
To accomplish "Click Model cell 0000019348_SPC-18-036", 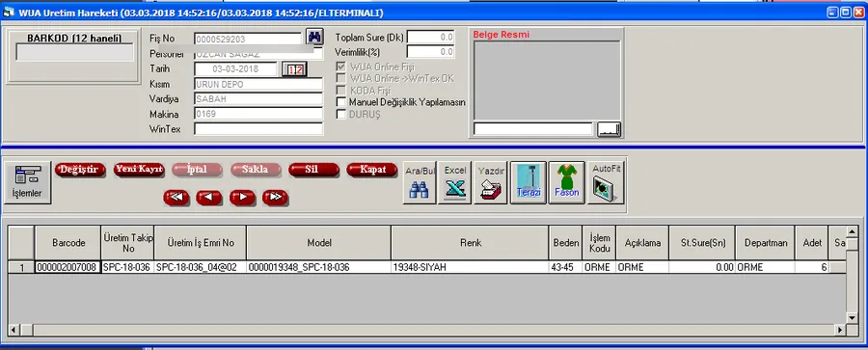I will [x=319, y=267].
